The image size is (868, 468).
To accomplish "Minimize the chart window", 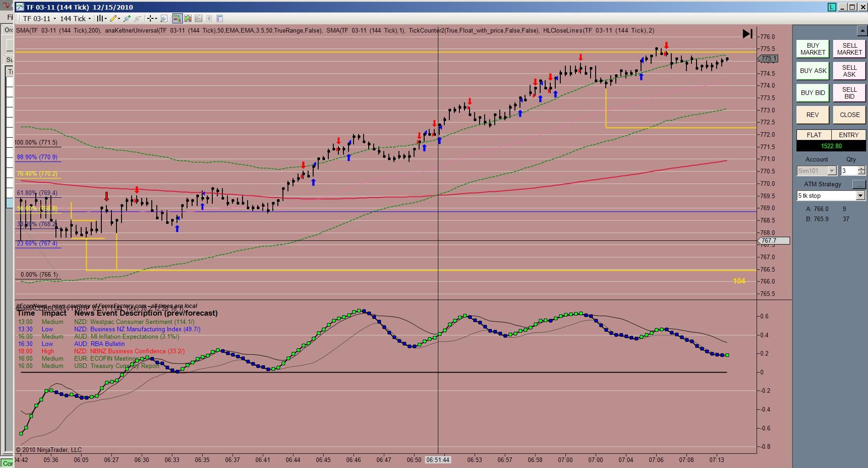I will point(843,7).
